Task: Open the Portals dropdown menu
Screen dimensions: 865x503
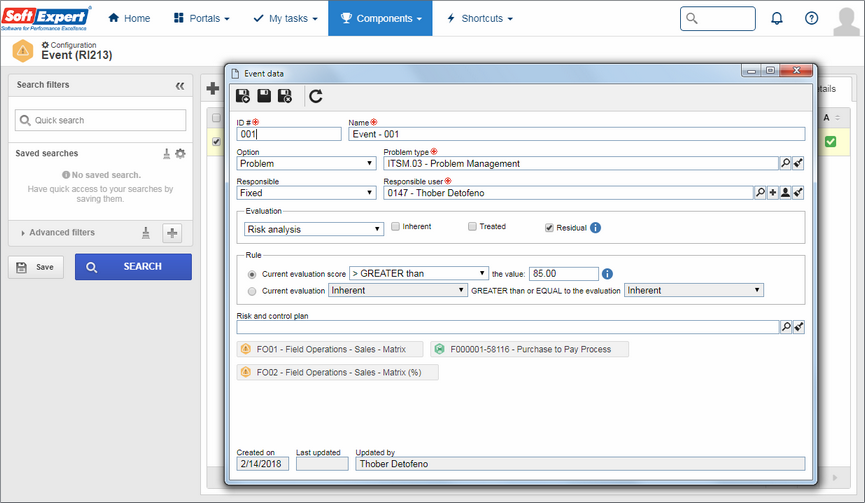Action: 202,18
